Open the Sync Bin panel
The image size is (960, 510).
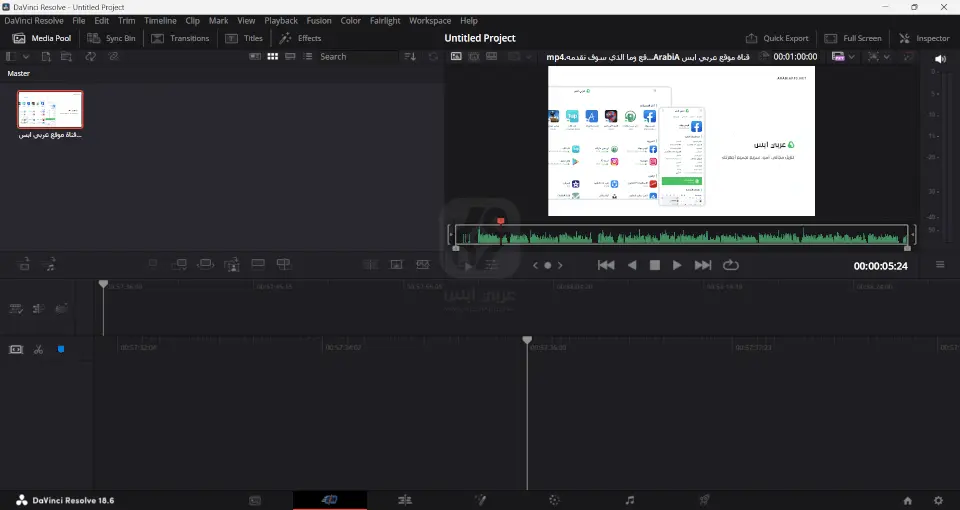click(111, 38)
